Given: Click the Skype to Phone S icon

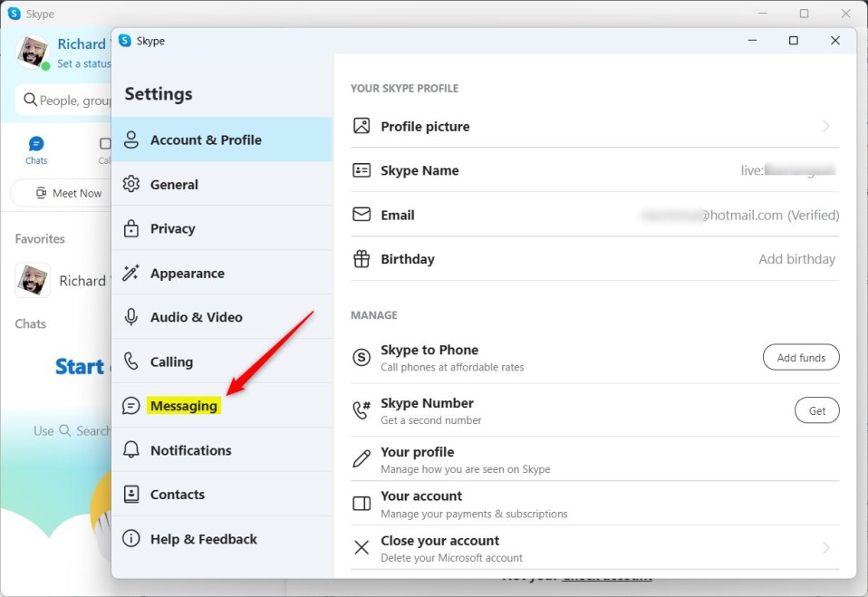Looking at the screenshot, I should (x=362, y=358).
